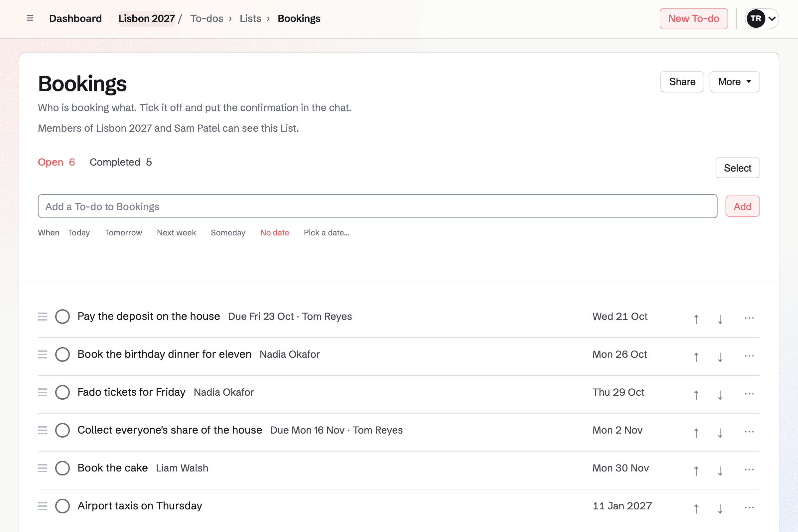This screenshot has height=532, width=798.
Task: Move 'Book the cake' up
Action: [696, 470]
